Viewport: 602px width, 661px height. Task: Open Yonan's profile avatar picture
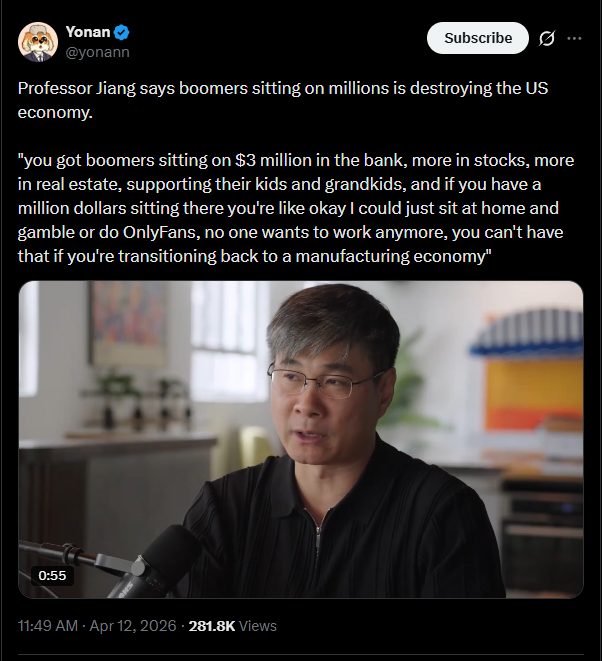[38, 42]
